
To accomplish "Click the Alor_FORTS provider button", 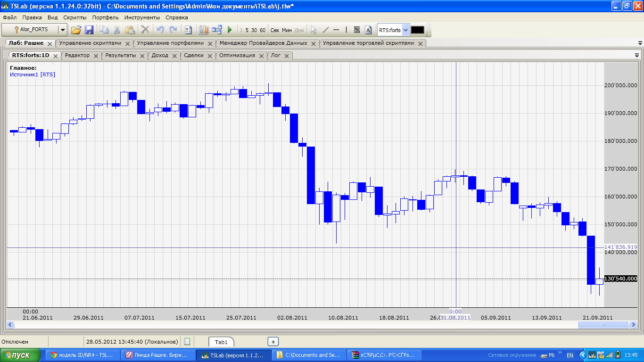I will pyautogui.click(x=31, y=30).
